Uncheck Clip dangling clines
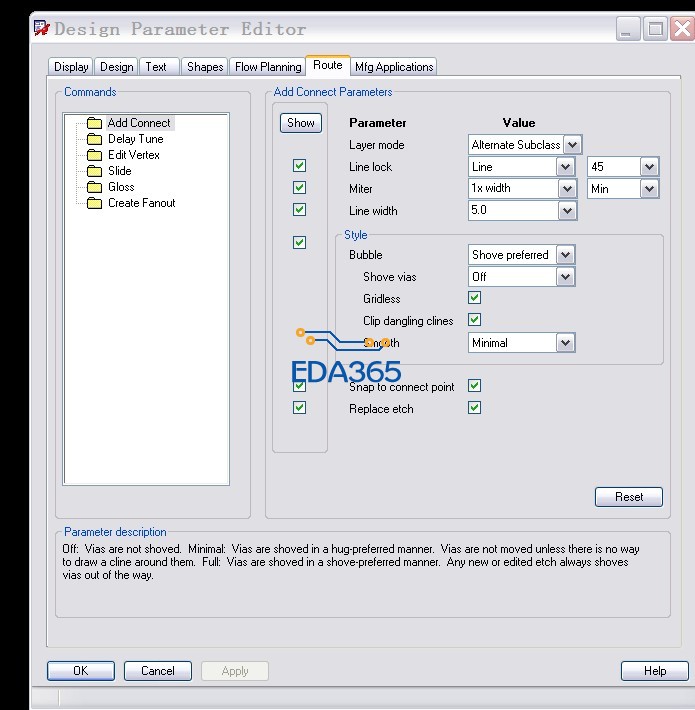 tap(475, 320)
